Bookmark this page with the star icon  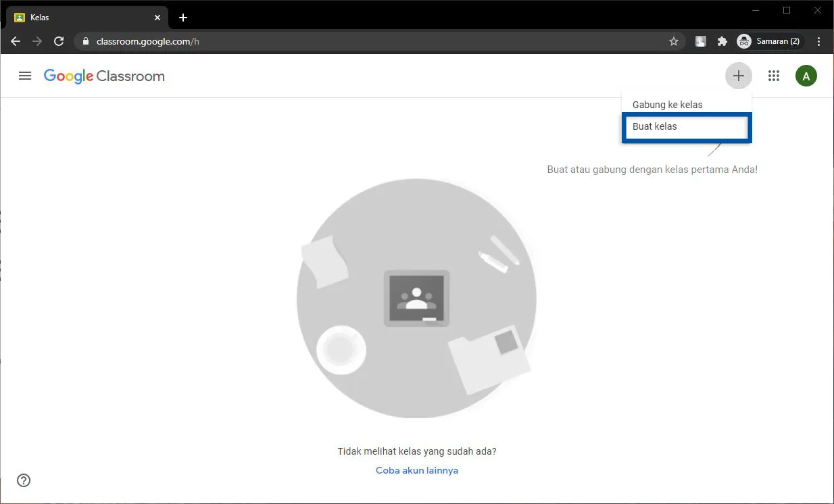tap(673, 41)
